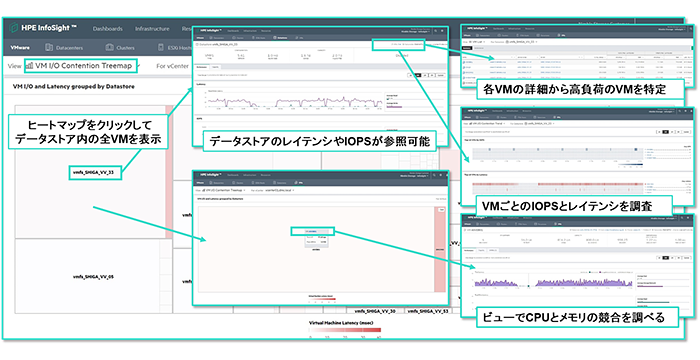Click the search icon in datastore window
Screen dimensions: 700x360
pyautogui.click(x=435, y=31)
